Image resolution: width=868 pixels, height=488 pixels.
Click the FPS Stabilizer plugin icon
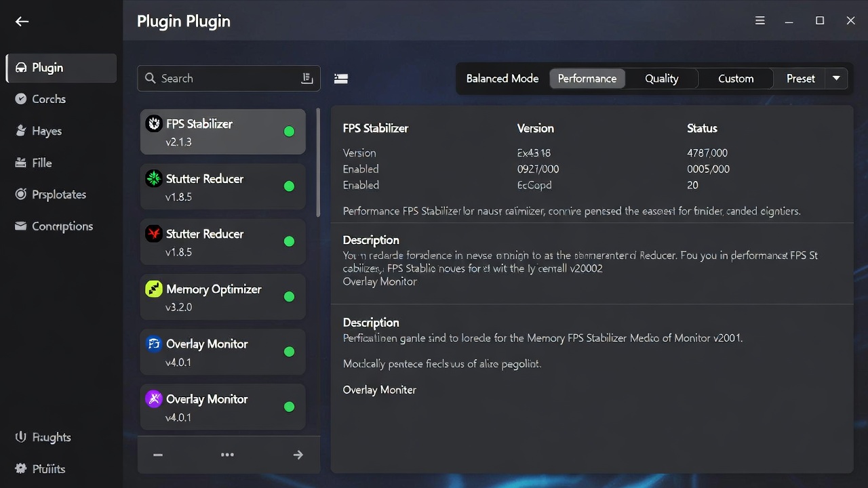[154, 123]
